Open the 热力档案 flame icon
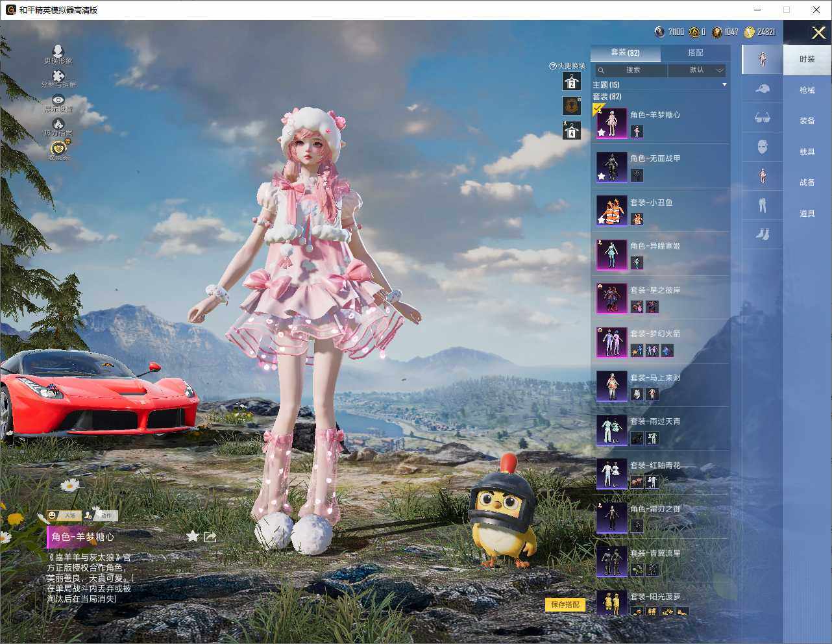The image size is (832, 644). [x=58, y=125]
